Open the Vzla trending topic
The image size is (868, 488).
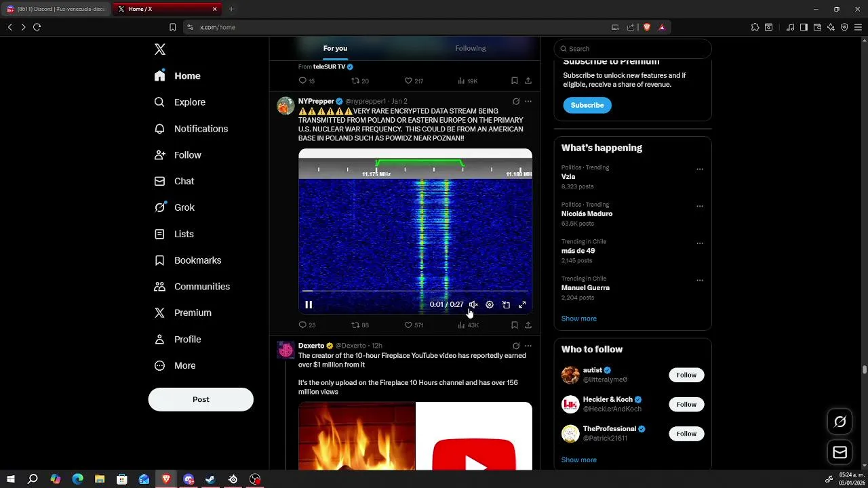pos(568,176)
